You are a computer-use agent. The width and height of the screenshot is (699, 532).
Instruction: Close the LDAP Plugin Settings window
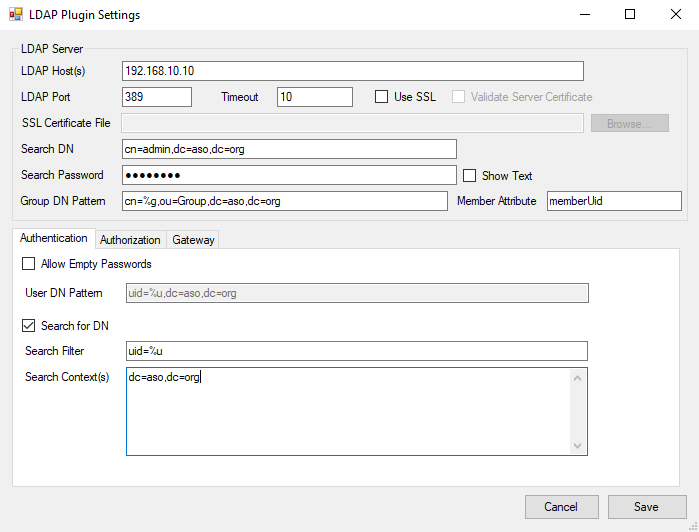point(675,15)
